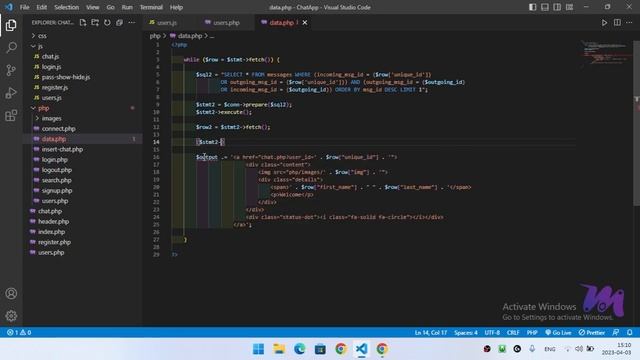The width and height of the screenshot is (640, 360).
Task: Open the Edit menu
Action: tap(41, 7)
